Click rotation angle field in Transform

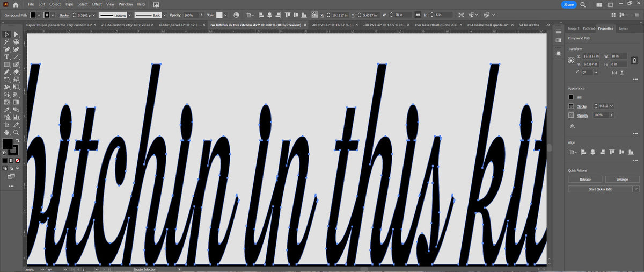[x=588, y=72]
